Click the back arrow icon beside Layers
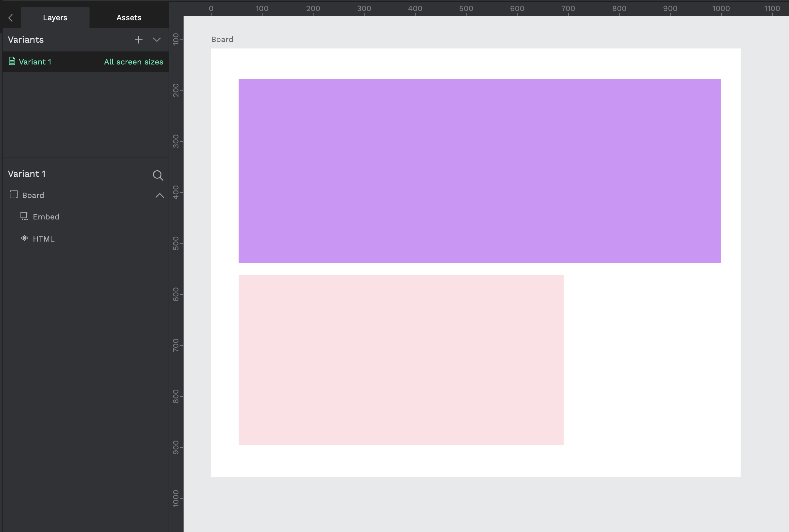Image resolution: width=789 pixels, height=532 pixels. pos(10,18)
